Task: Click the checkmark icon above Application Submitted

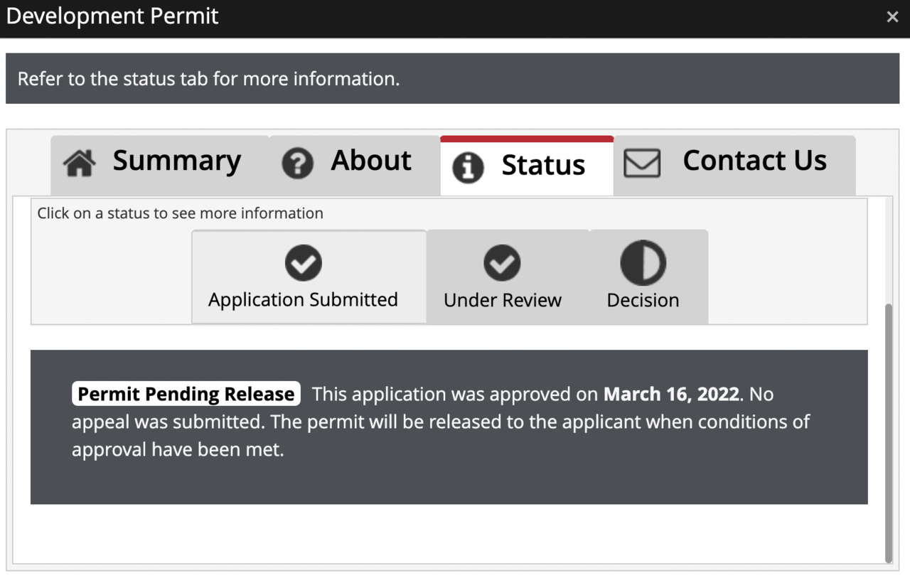Action: coord(303,263)
